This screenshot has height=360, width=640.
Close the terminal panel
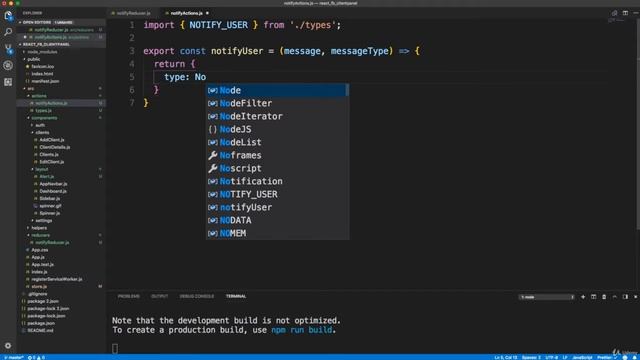[636, 297]
